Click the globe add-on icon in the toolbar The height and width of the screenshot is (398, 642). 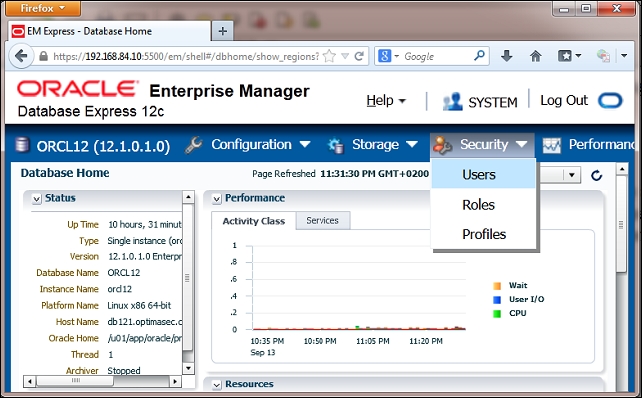[603, 56]
